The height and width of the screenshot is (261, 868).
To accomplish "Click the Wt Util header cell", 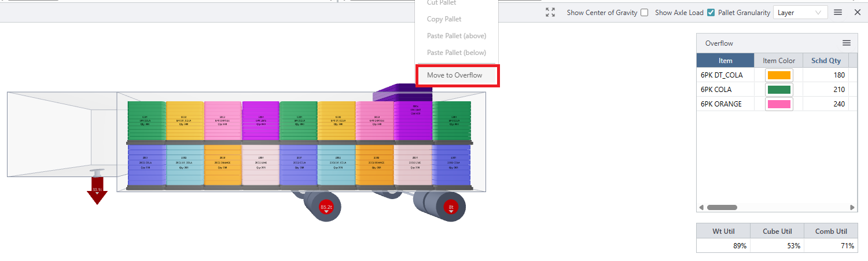I will click(723, 231).
